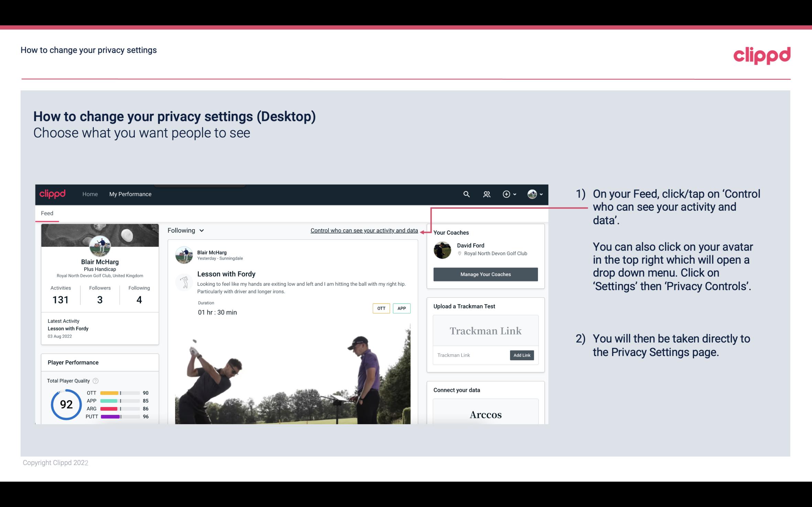Click the Manage Your Coaches button
This screenshot has width=812, height=507.
486,274
